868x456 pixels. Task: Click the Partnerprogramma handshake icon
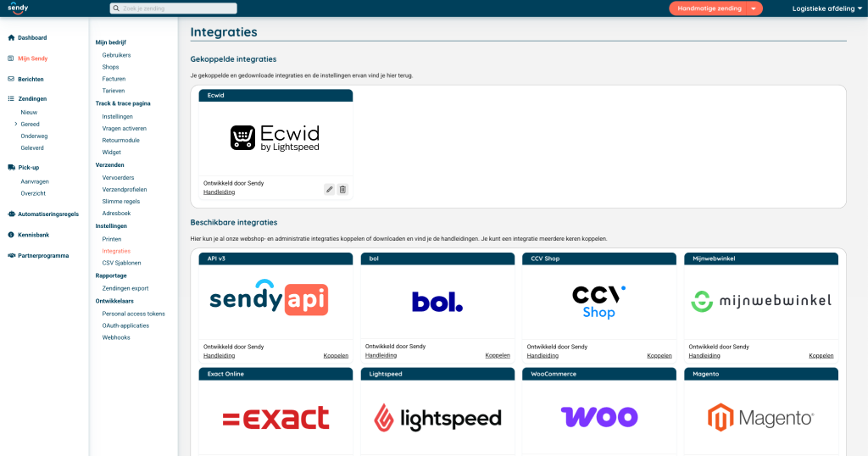[11, 256]
